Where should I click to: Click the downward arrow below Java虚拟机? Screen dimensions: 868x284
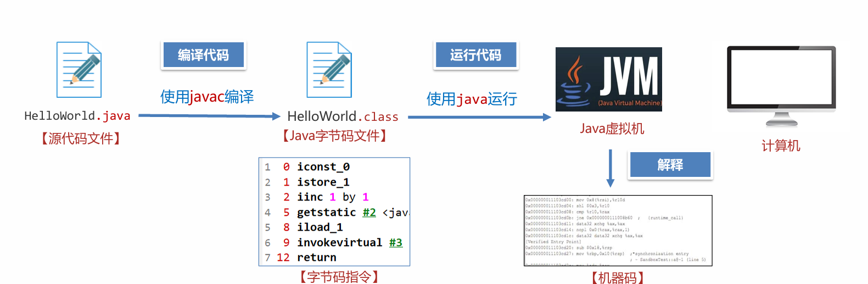point(610,168)
